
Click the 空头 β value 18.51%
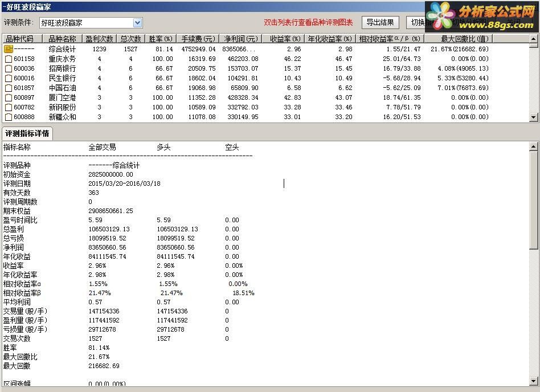coord(243,293)
